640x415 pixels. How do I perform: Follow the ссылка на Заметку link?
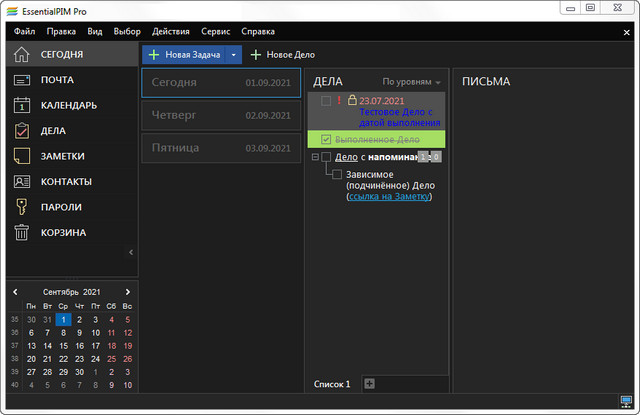tap(390, 197)
